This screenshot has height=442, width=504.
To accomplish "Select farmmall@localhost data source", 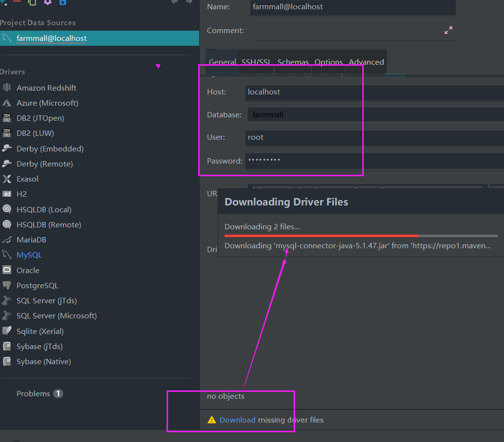I will click(99, 38).
